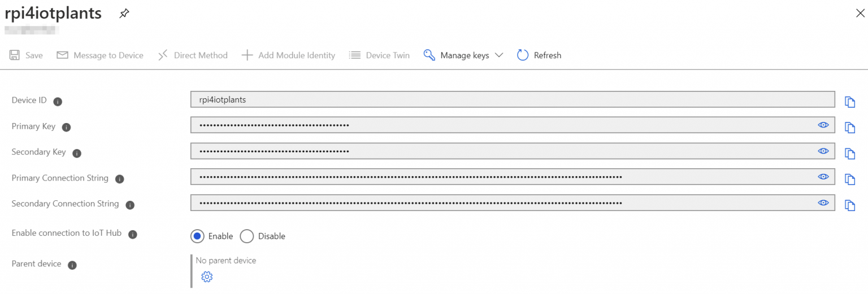Copy the Device ID value
This screenshot has width=868, height=294.
point(850,102)
